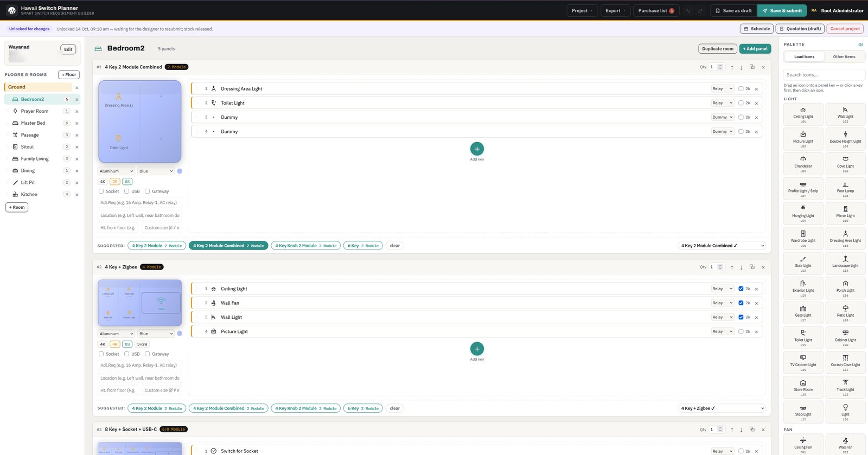Move panel #2 up with arrow
This screenshot has width=868, height=455.
click(x=732, y=267)
